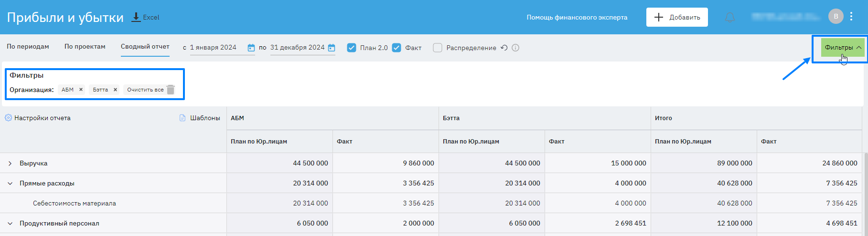Expand the Выручка row
Screen dimensions: 868x236
pos(10,164)
